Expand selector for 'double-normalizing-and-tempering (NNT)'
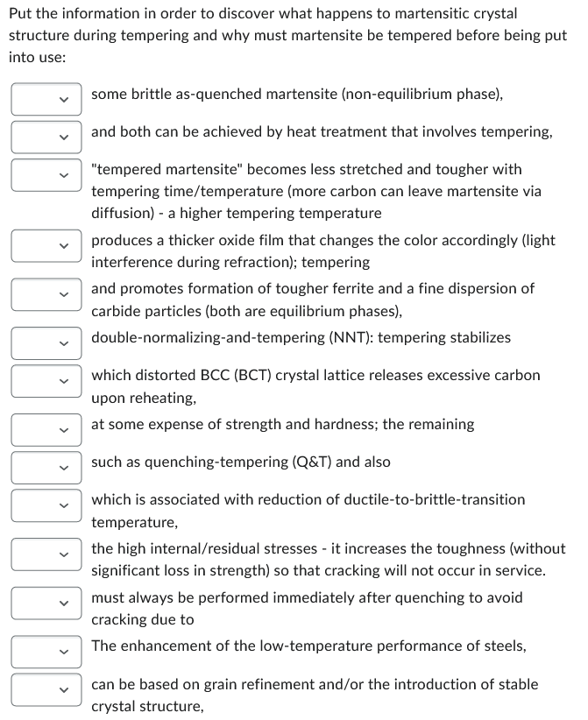 [x=46, y=342]
